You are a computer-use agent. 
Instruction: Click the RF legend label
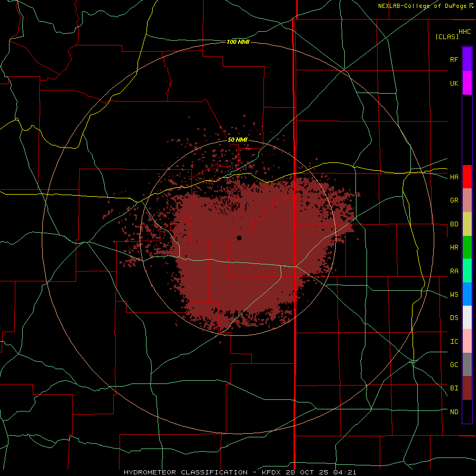[454, 59]
